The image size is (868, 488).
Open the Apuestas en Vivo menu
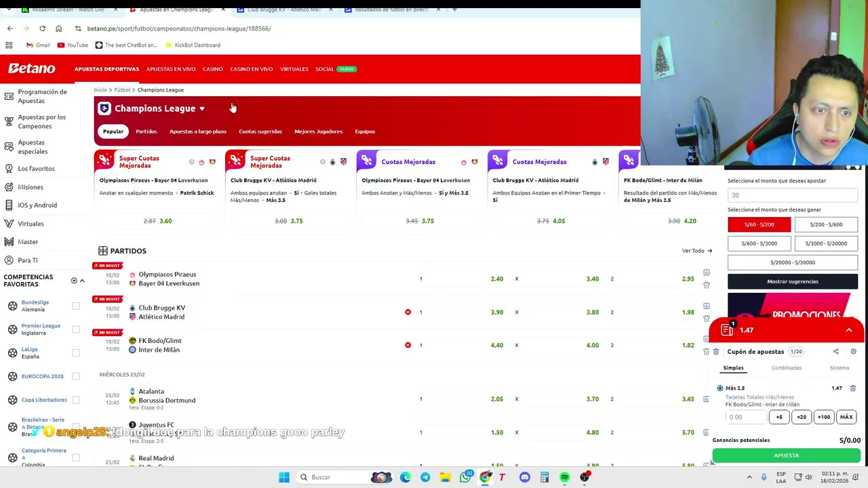coord(171,69)
